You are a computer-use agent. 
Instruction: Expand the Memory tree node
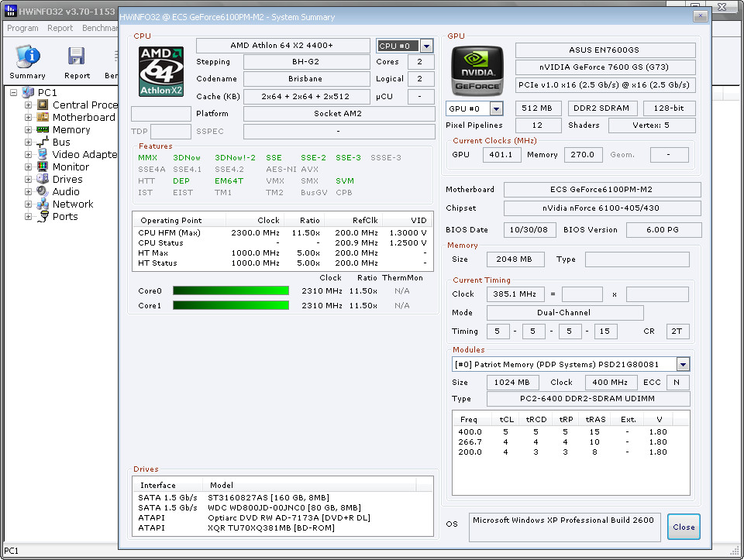[x=28, y=129]
